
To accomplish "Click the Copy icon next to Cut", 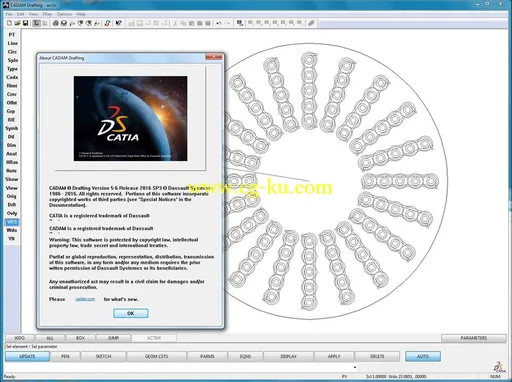I will tap(183, 23).
